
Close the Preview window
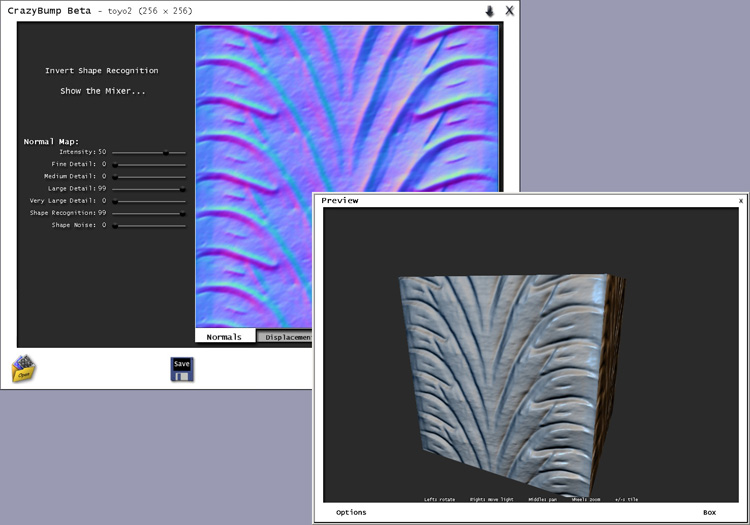740,201
